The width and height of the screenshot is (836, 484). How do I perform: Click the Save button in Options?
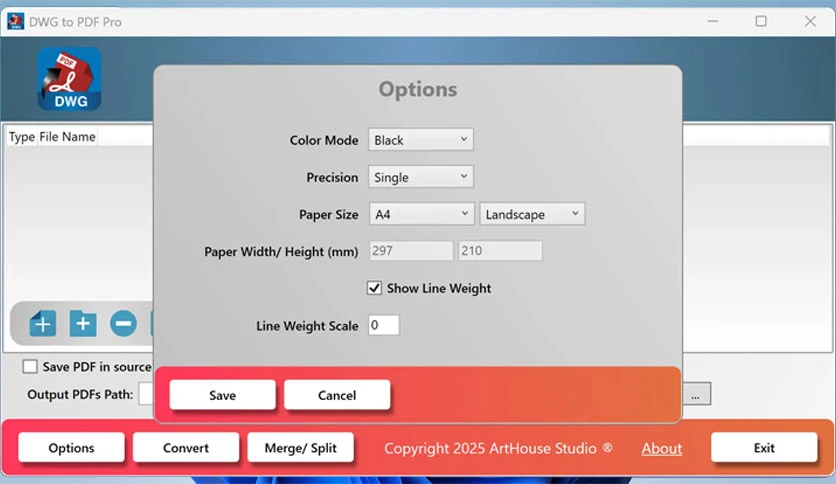point(222,395)
